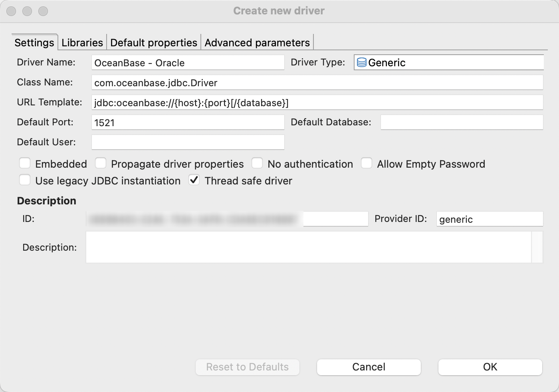Click the Provider ID field

(x=490, y=219)
